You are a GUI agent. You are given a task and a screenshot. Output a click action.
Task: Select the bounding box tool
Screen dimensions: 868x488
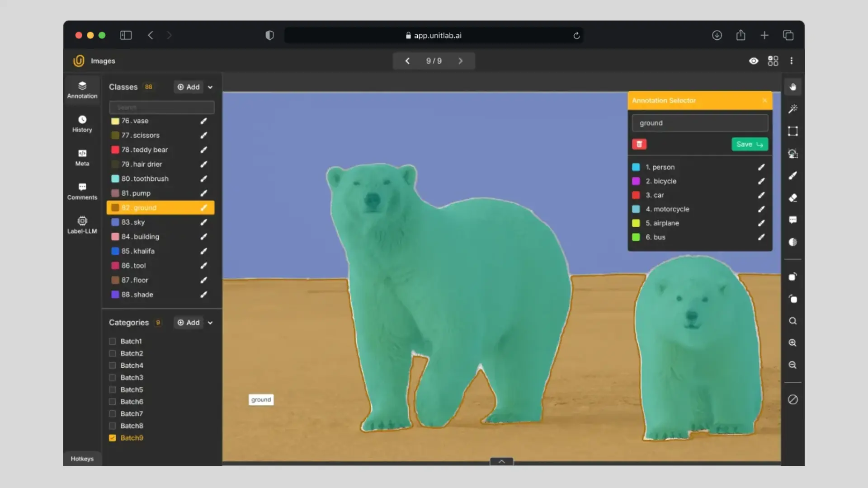tap(793, 131)
